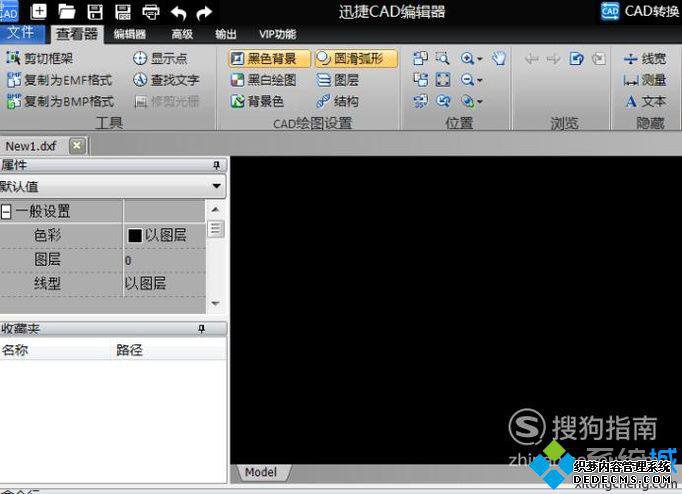The width and height of the screenshot is (682, 494).
Task: Open the 图层 layers dialog
Action: click(338, 80)
